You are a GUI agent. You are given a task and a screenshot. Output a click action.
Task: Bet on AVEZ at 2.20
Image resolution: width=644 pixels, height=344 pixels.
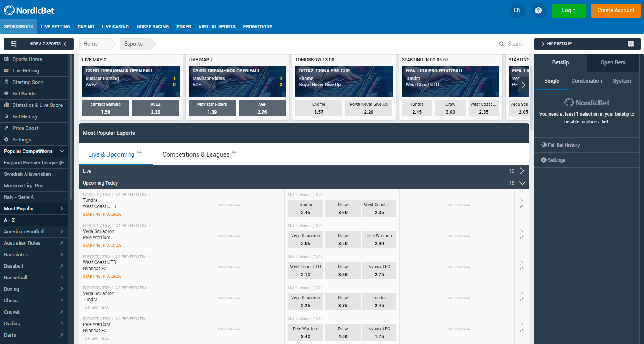(x=155, y=108)
